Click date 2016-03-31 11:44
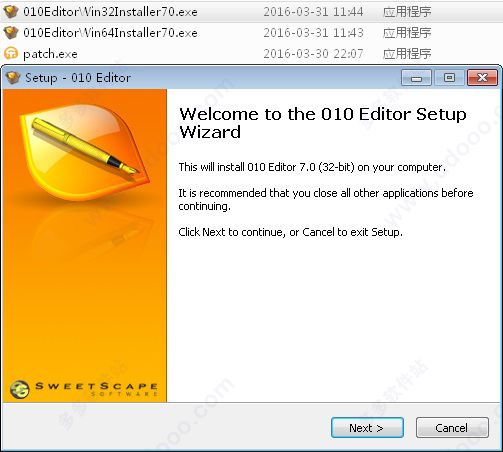The height and width of the screenshot is (452, 503). [313, 12]
